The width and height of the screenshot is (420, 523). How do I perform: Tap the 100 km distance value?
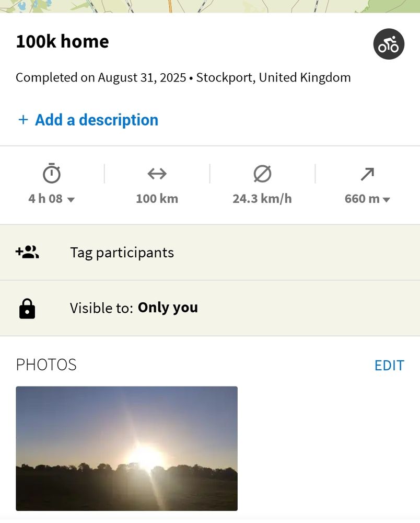pos(157,199)
